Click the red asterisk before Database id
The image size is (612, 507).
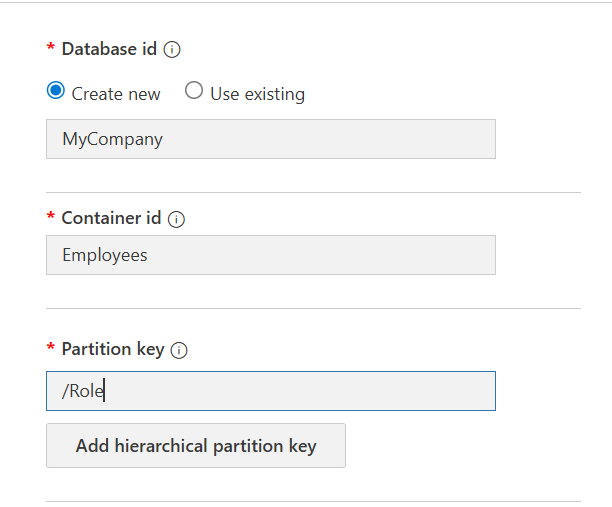50,47
